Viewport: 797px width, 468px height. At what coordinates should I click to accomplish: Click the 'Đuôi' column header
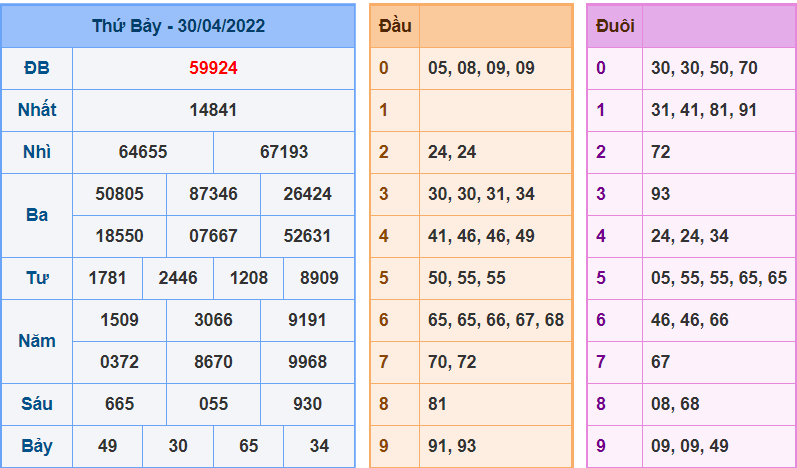(x=615, y=26)
